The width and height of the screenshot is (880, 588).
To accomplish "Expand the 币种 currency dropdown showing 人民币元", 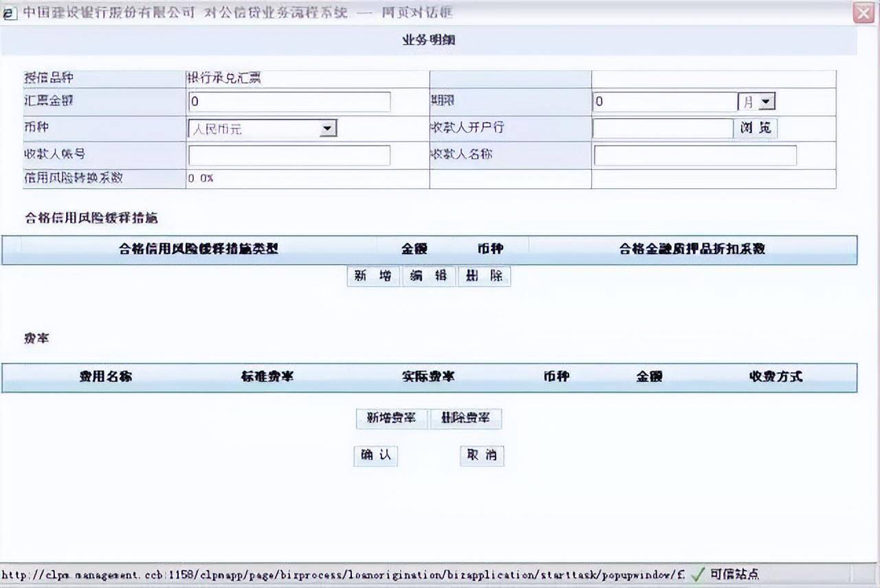I will (x=328, y=128).
